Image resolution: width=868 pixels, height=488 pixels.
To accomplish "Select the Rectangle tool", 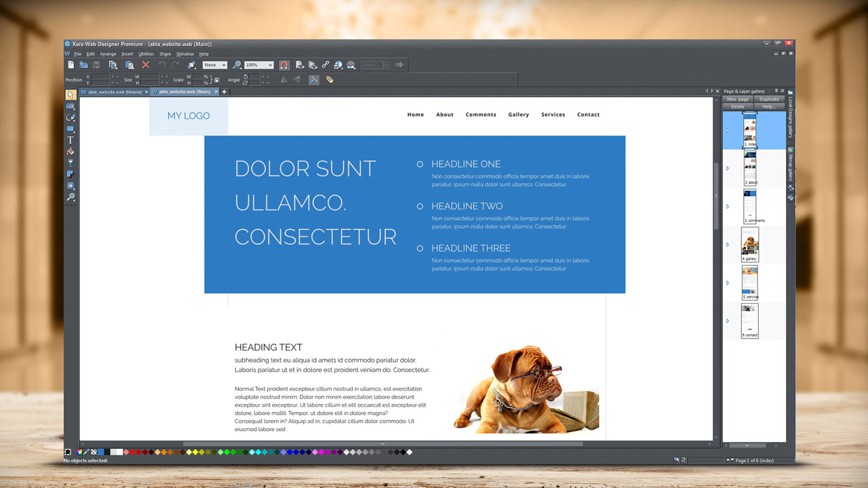I will [x=71, y=129].
